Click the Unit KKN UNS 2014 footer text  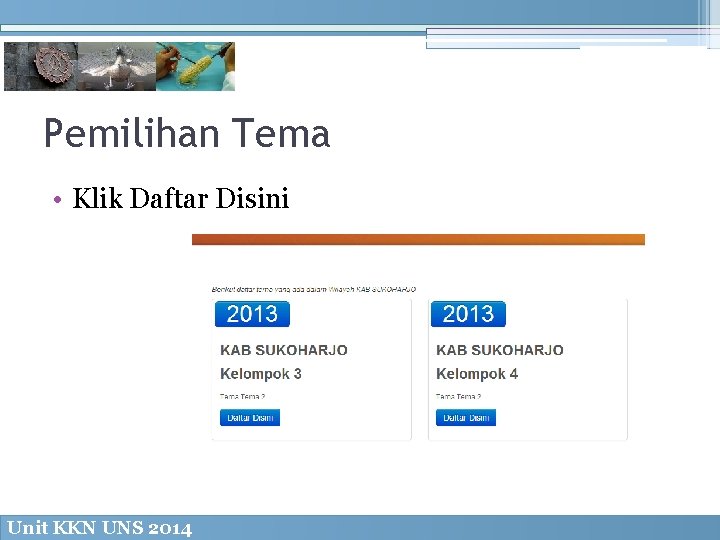(99, 528)
